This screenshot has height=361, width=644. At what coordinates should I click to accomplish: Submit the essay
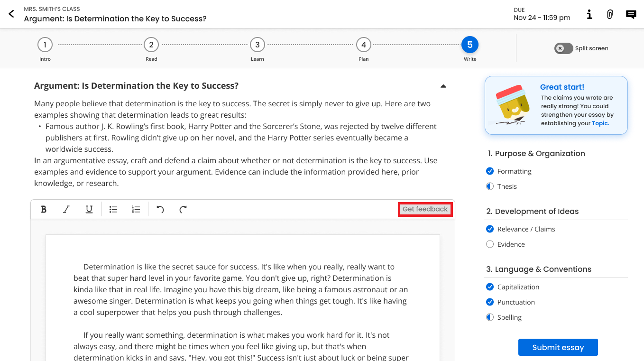click(558, 347)
